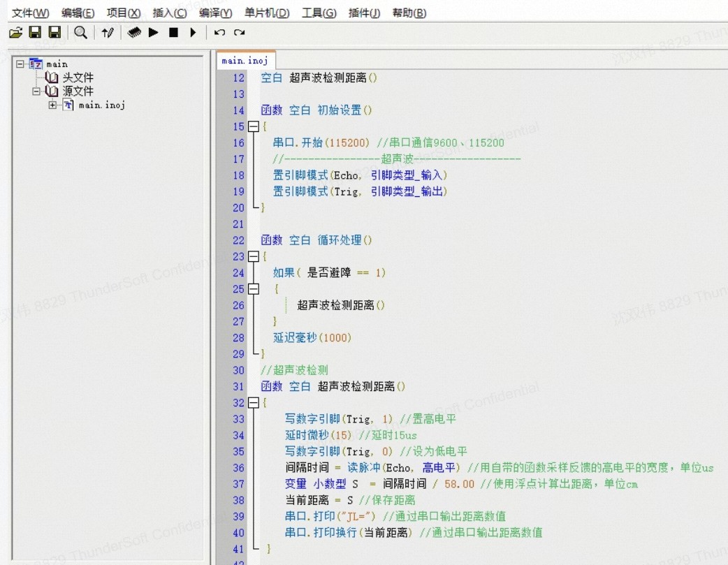Image resolution: width=728 pixels, height=565 pixels.
Task: Click the chip compile icon
Action: click(x=134, y=33)
